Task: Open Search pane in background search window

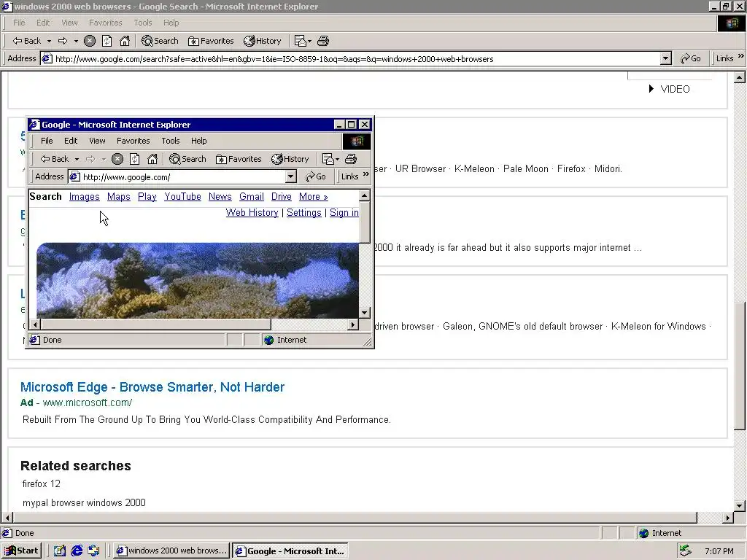Action: pyautogui.click(x=160, y=41)
